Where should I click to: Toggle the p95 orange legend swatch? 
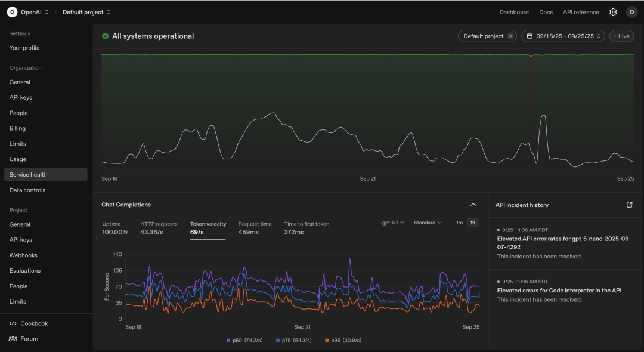327,340
